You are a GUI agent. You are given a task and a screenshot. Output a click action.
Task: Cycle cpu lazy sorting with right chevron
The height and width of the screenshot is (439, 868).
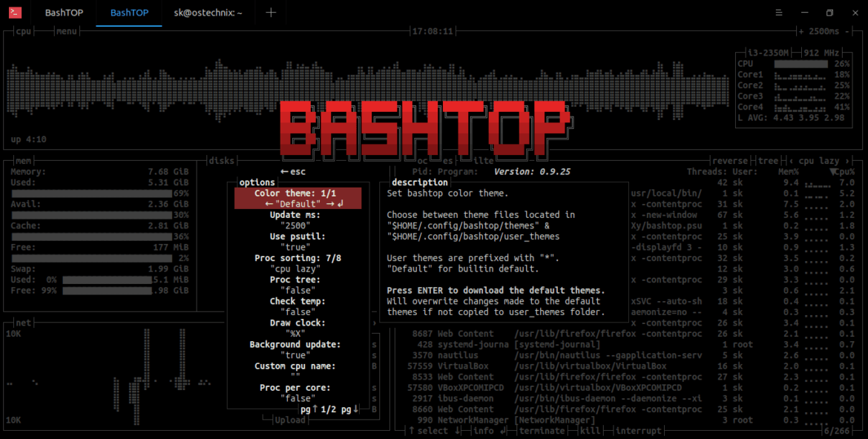click(847, 160)
